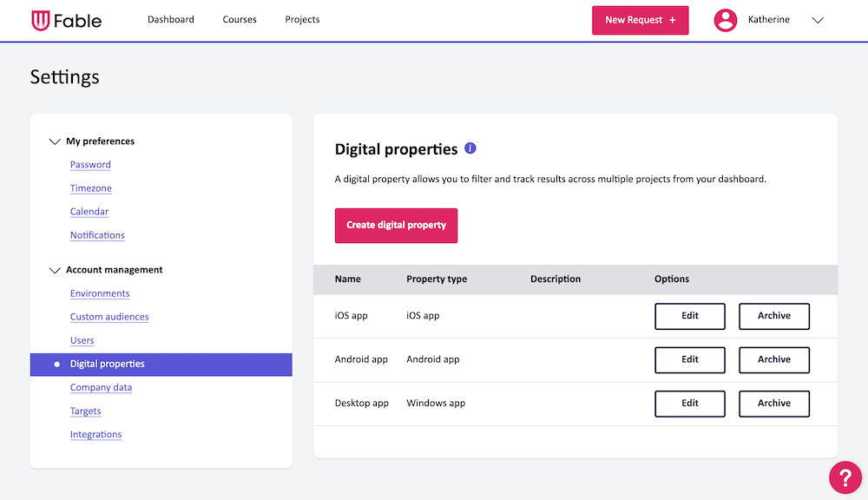Edit the iOS app property
The height and width of the screenshot is (500, 868).
click(x=690, y=316)
